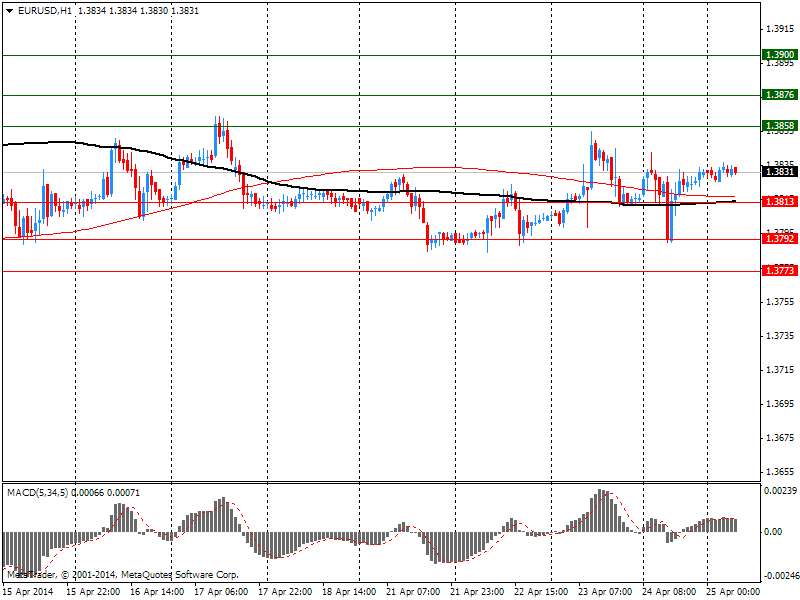The image size is (800, 600).
Task: Select the 1.3755 price scale value
Action: click(x=780, y=302)
